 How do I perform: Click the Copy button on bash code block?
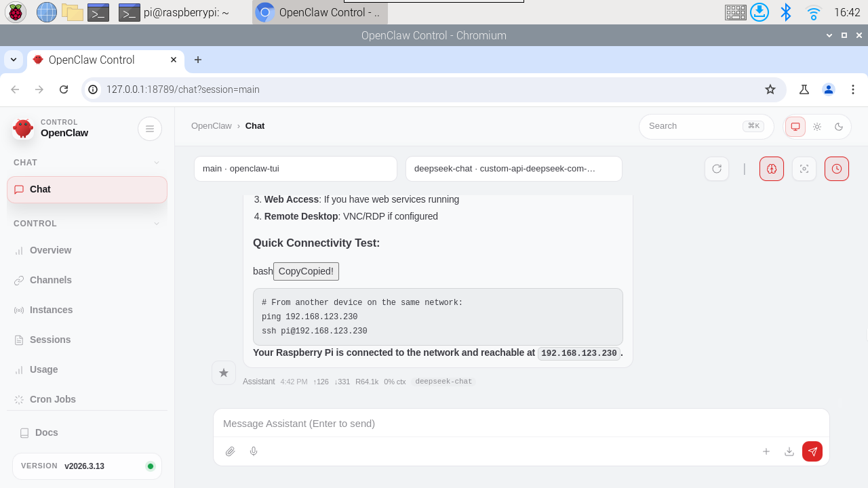point(306,271)
